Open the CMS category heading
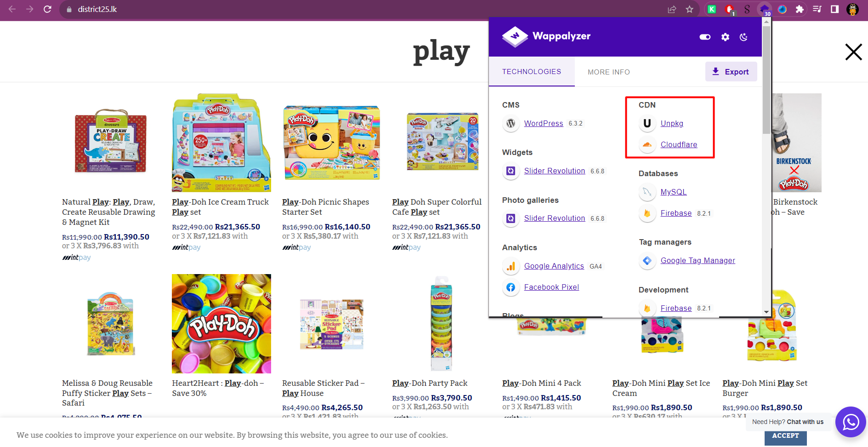868x447 pixels. click(511, 105)
